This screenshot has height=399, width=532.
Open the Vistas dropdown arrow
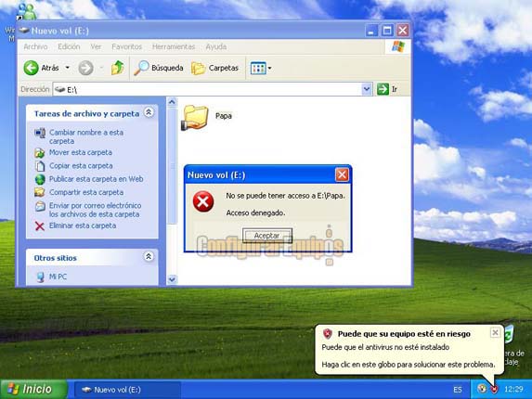pyautogui.click(x=270, y=68)
